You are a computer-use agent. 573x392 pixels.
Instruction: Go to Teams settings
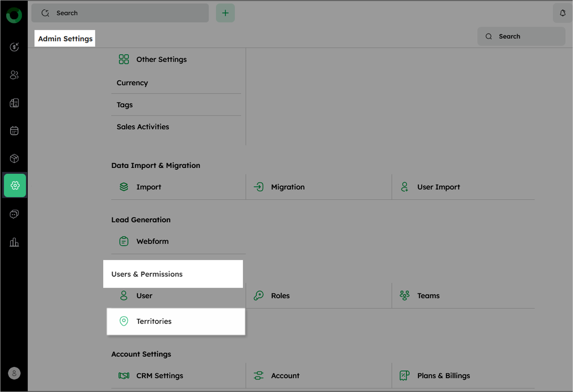(428, 296)
